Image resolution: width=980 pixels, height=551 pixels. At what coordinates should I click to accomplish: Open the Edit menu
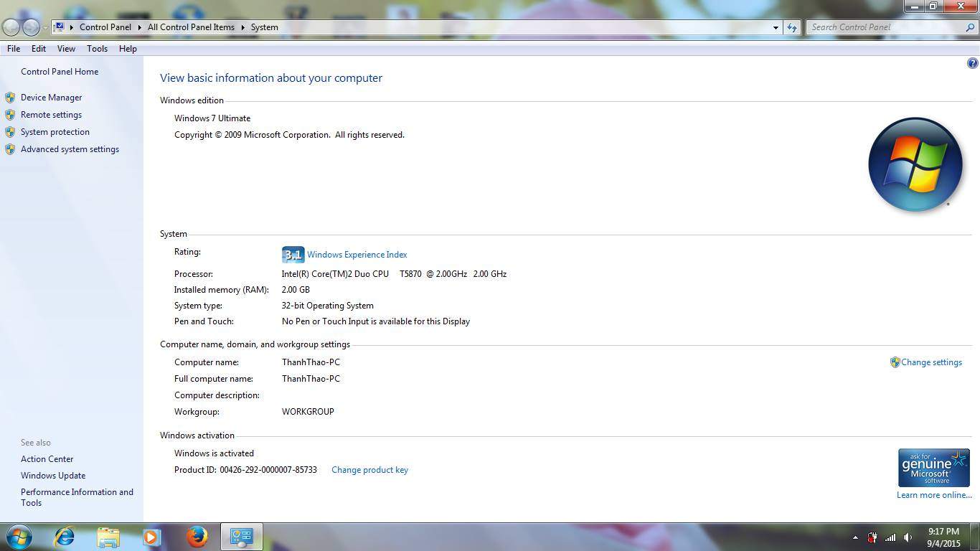click(39, 49)
